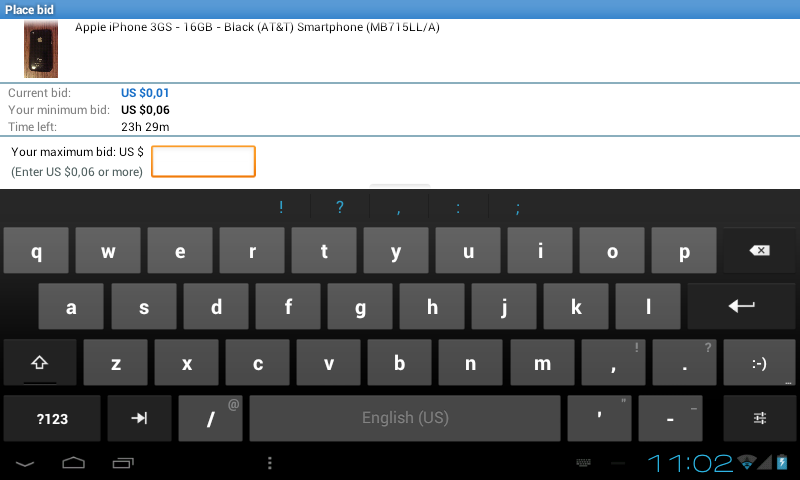
Task: Tap the backspace key icon
Action: tap(759, 250)
